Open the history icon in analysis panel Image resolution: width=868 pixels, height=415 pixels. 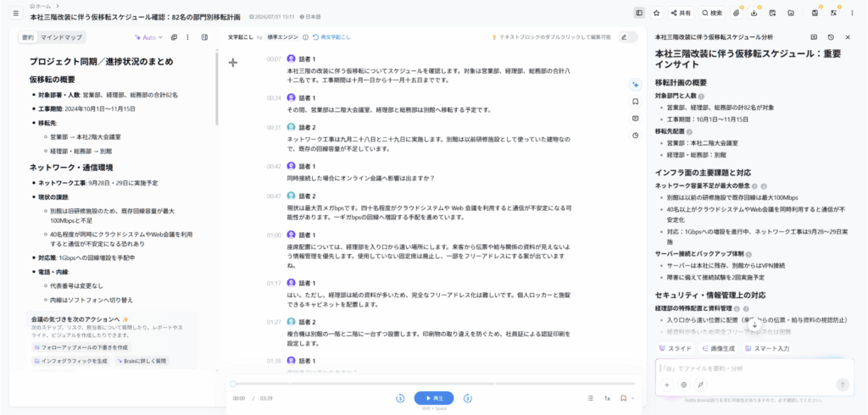tap(831, 37)
